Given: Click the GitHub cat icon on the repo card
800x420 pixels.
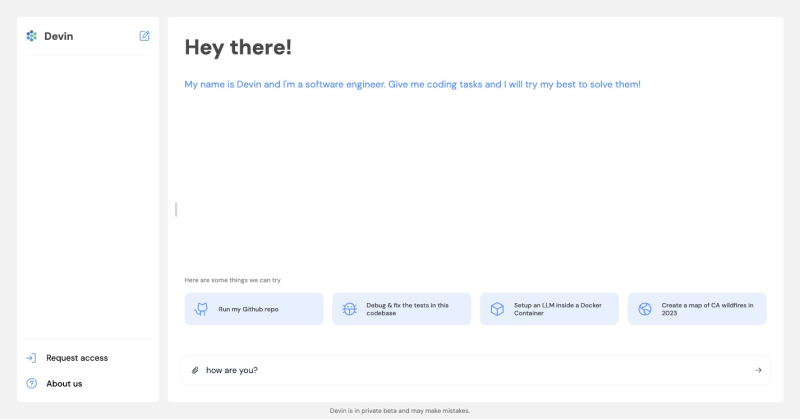Looking at the screenshot, I should click(x=201, y=309).
